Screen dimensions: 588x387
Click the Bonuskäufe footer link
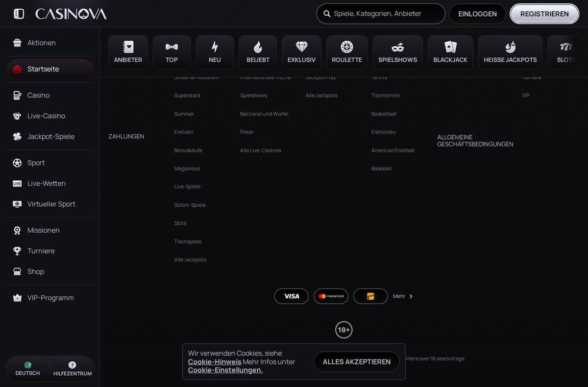click(188, 150)
